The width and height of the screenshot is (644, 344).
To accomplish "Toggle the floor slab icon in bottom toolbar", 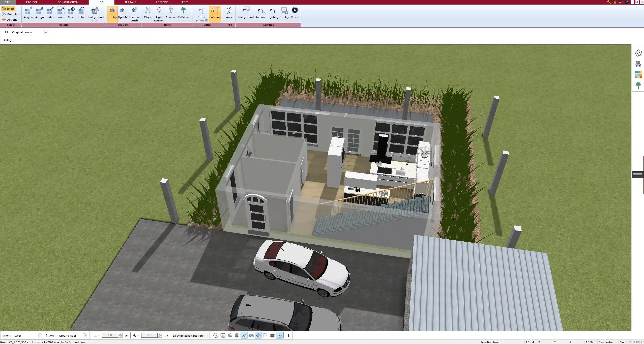I will coord(258,335).
